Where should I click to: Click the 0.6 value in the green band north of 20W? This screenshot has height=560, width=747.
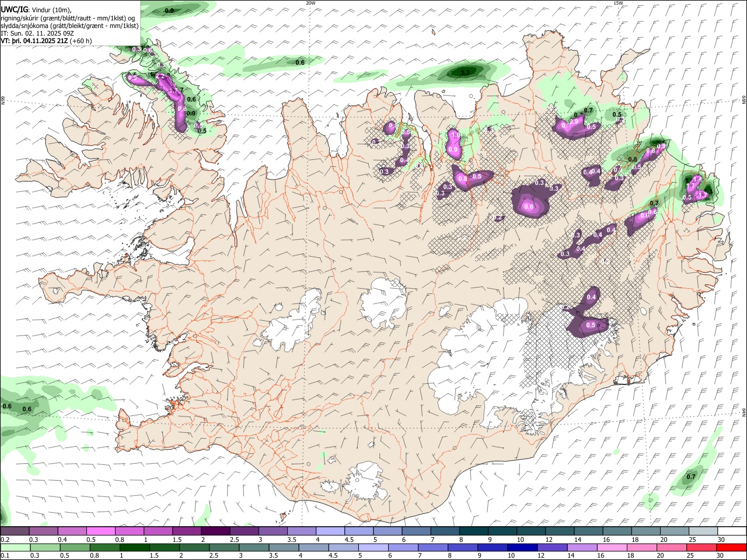click(x=300, y=62)
